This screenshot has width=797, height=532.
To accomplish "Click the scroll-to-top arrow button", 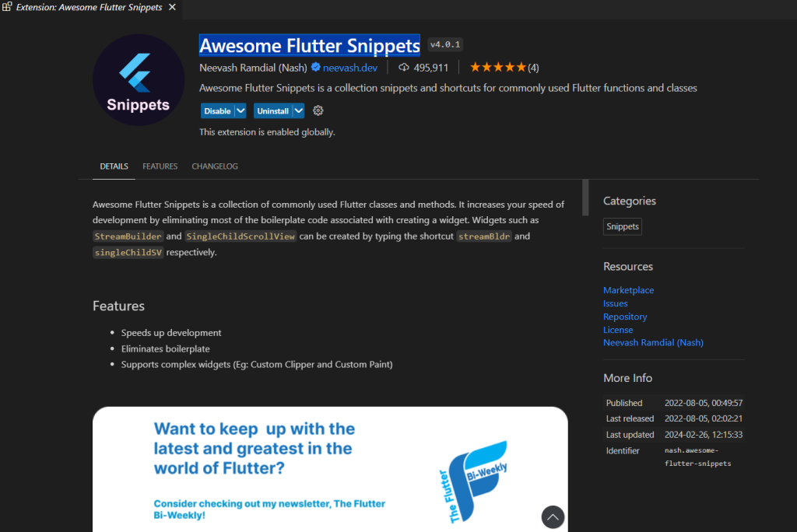I will 553,517.
